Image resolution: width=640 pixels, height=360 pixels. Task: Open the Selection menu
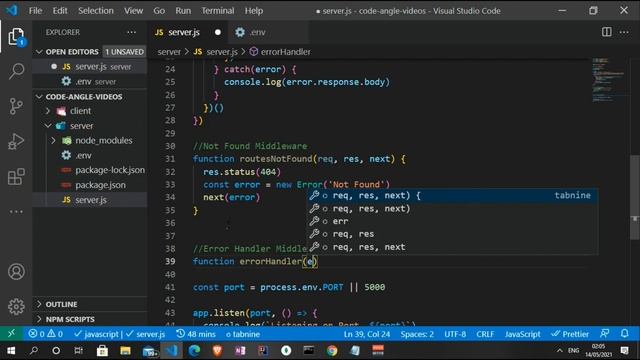point(96,11)
